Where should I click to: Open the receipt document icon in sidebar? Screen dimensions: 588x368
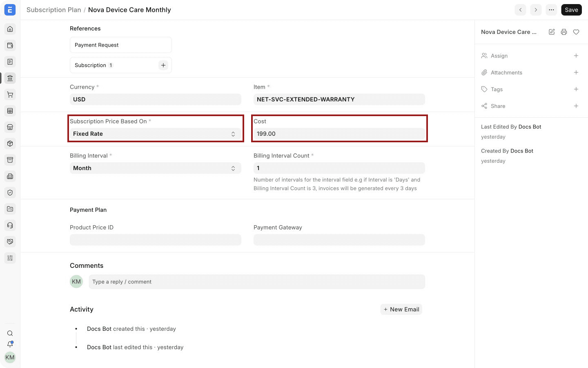tap(10, 62)
